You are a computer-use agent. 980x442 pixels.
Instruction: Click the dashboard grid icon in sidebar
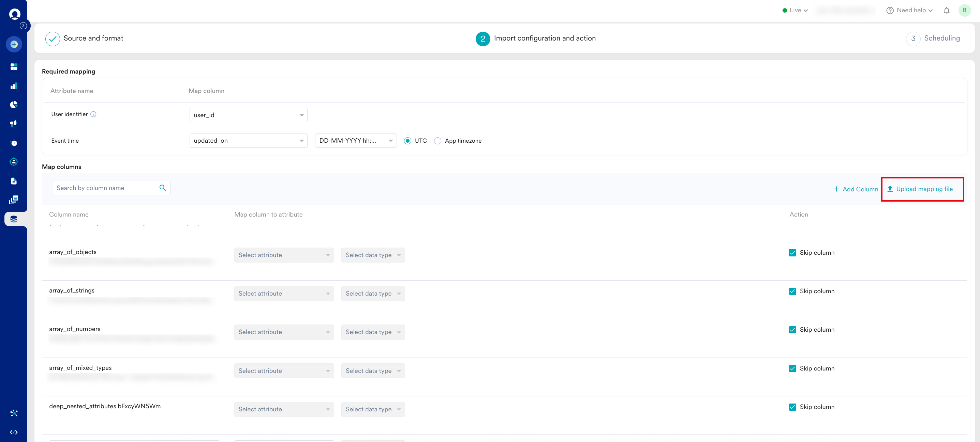(x=14, y=67)
